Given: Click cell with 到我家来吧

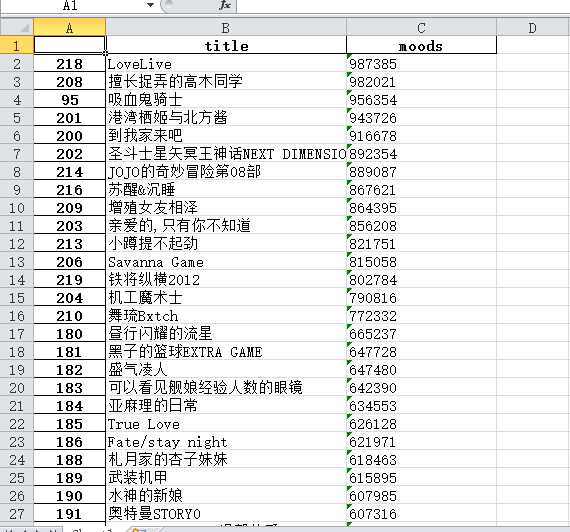Looking at the screenshot, I should [226, 136].
